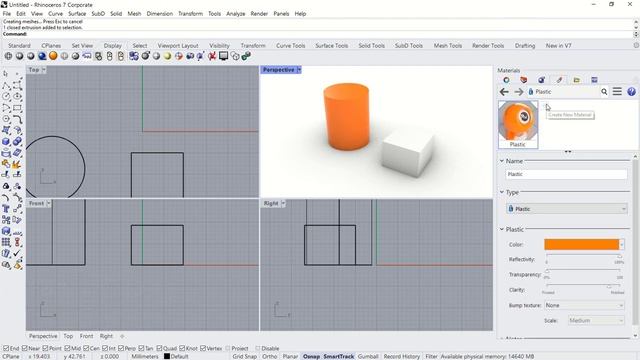Collapse the Type section expander
Screen dimensions: 640x360
(502, 192)
